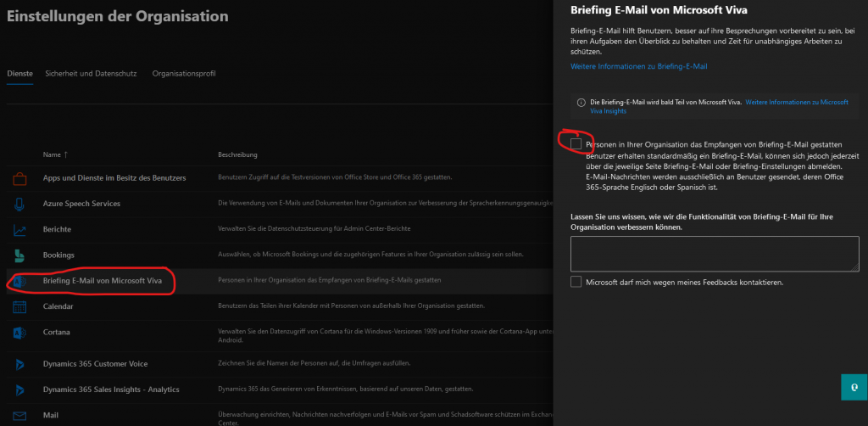Open Apps und Dienste im Besitz des Benutzers
Viewport: 868px width, 426px height.
click(x=114, y=178)
